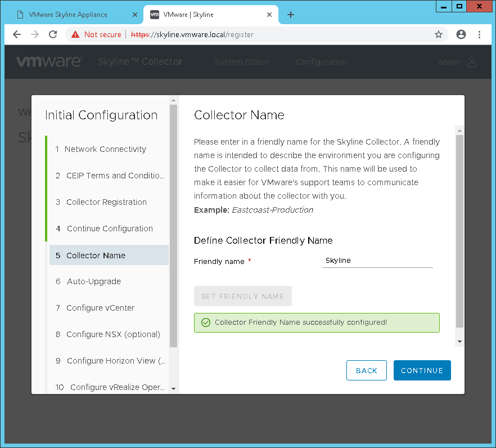Click the admin username text
496x448 pixels.
click(449, 62)
